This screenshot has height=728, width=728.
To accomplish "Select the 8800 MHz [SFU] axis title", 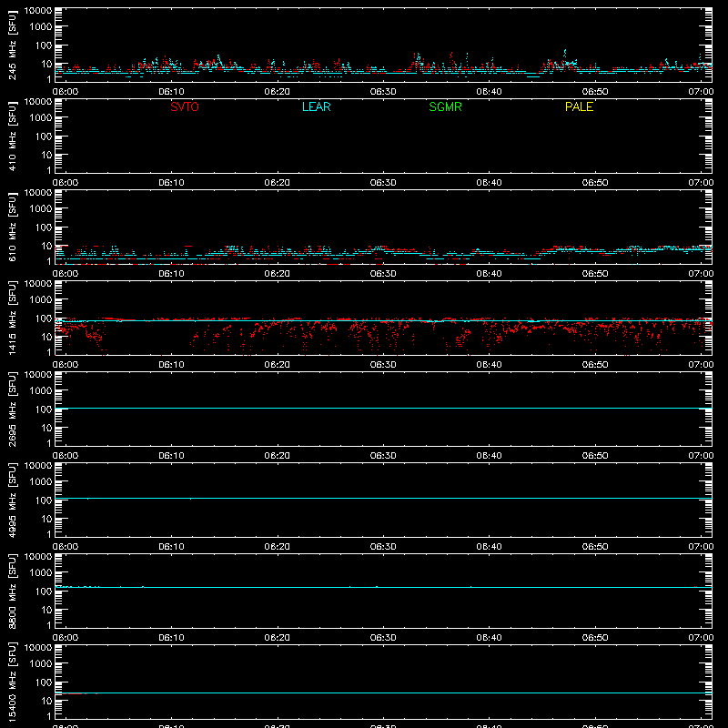I will tap(13, 591).
